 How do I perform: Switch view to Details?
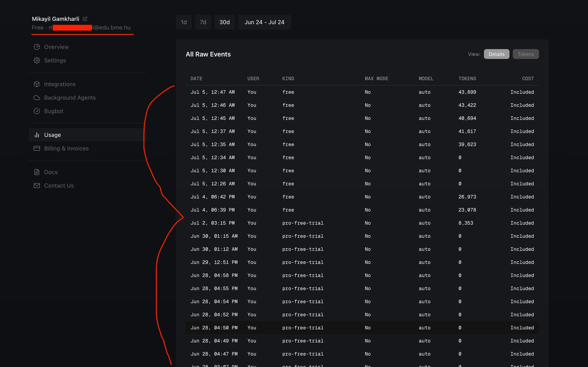click(x=496, y=54)
